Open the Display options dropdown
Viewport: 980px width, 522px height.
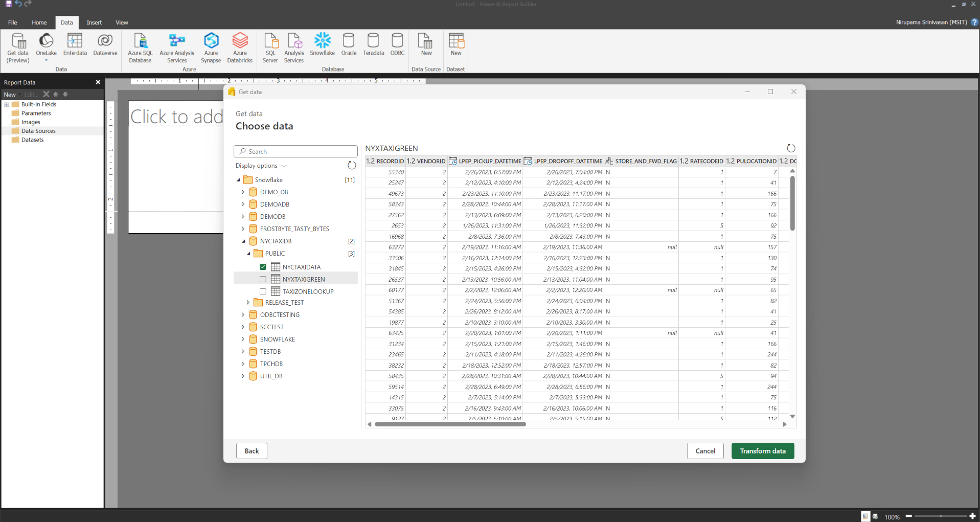click(261, 166)
